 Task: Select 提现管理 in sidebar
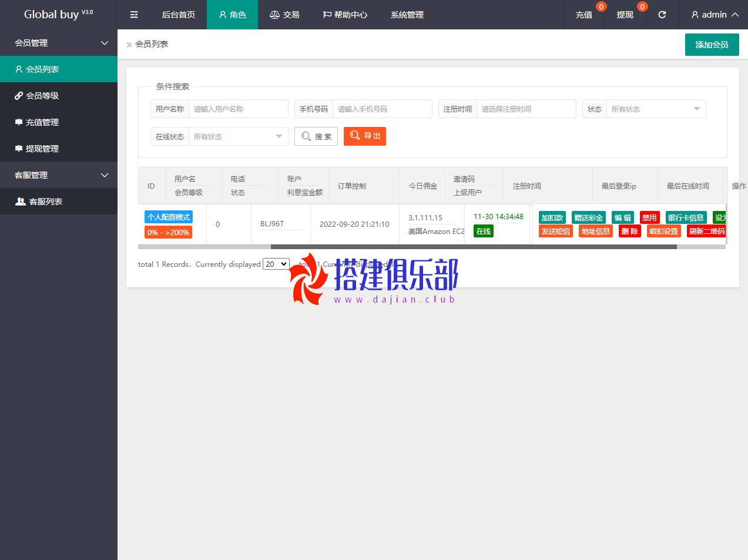59,149
